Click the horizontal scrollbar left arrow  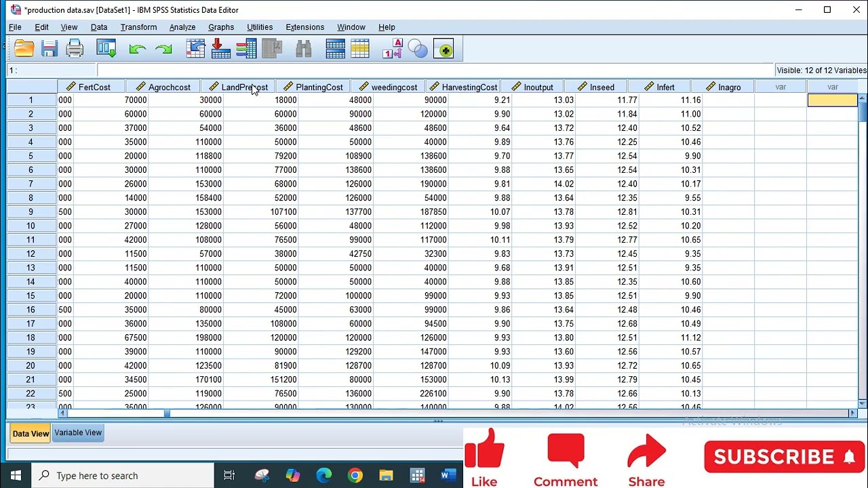pyautogui.click(x=62, y=413)
